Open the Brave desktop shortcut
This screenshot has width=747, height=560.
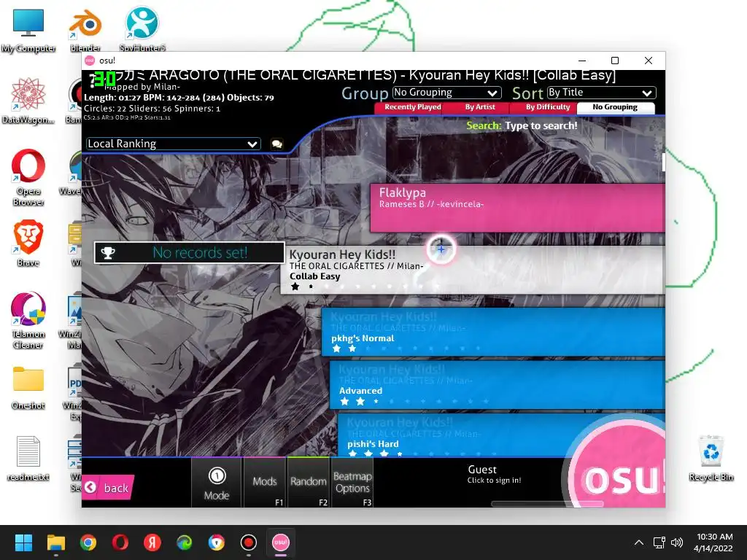coord(28,244)
